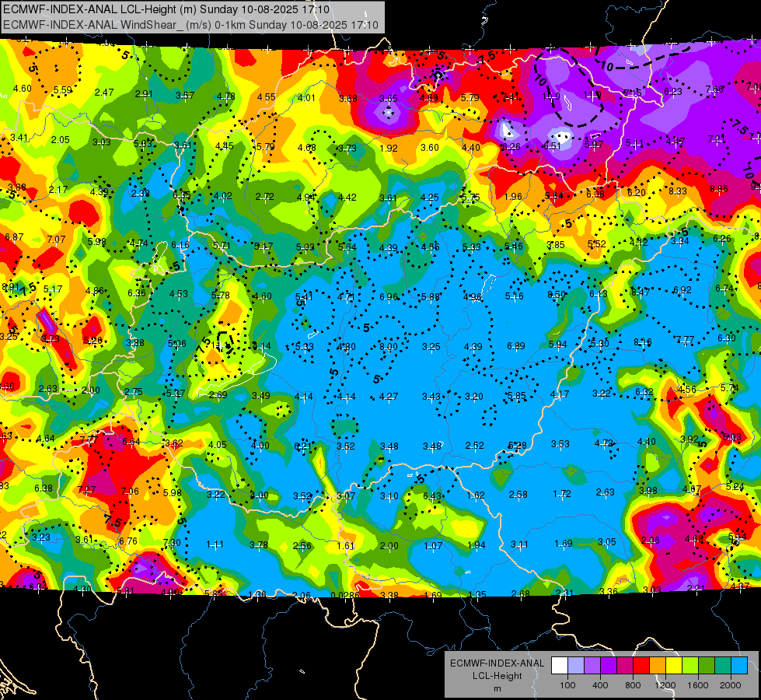
Task: Click the wind shear value 4.17
Action: [x=560, y=394]
